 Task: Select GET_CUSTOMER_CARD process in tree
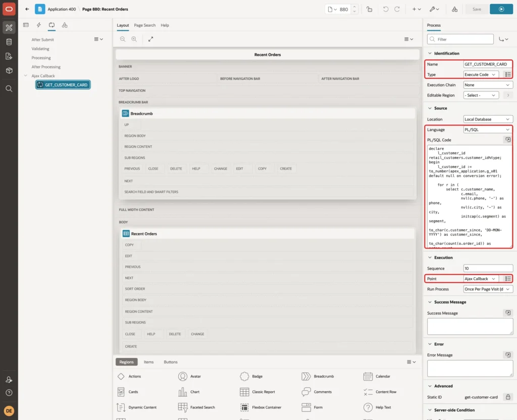tap(63, 85)
